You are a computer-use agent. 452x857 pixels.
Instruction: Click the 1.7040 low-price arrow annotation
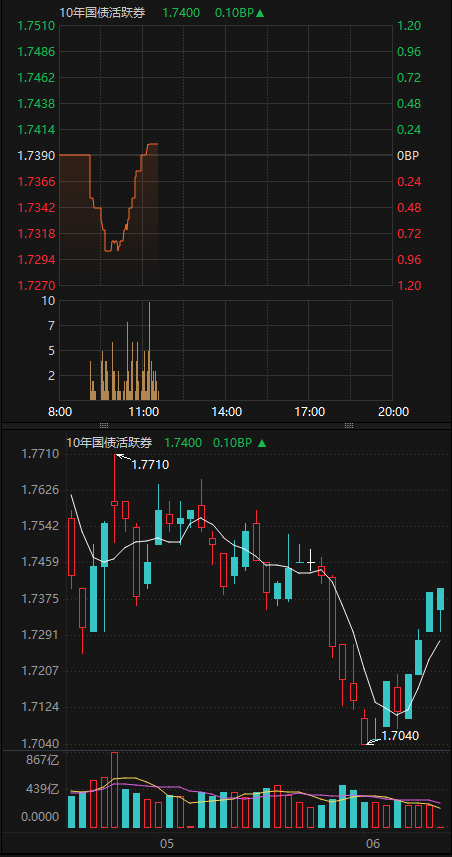click(392, 736)
